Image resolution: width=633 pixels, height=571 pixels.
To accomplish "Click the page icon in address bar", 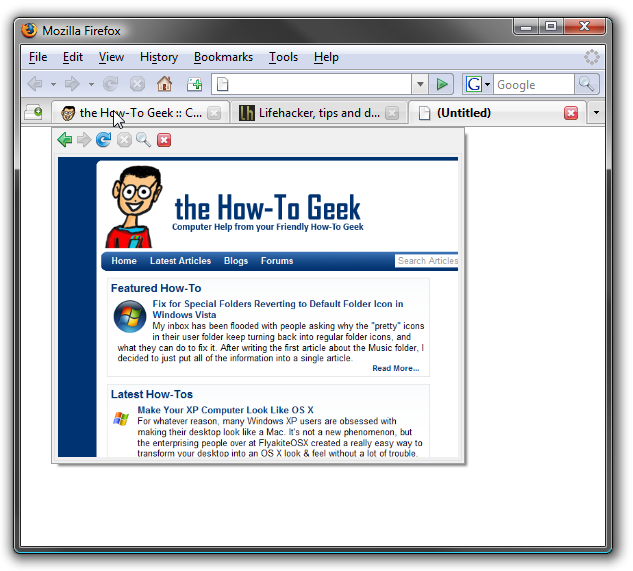I will tap(223, 84).
